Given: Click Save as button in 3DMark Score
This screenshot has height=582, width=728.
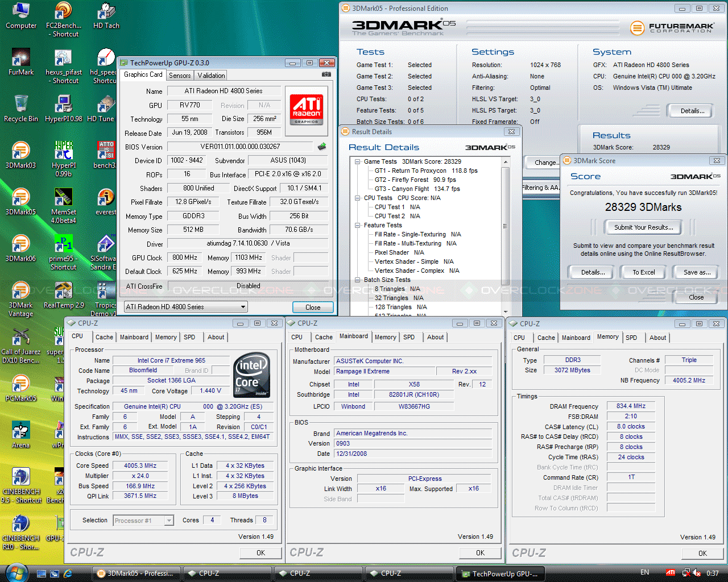Looking at the screenshot, I should [x=697, y=272].
